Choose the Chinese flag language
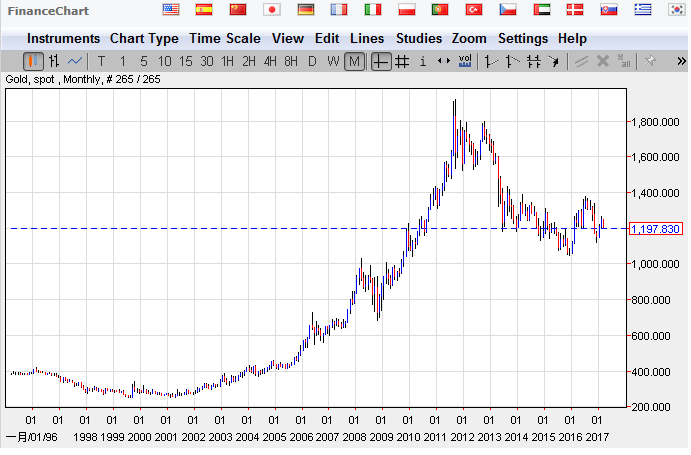 (238, 9)
